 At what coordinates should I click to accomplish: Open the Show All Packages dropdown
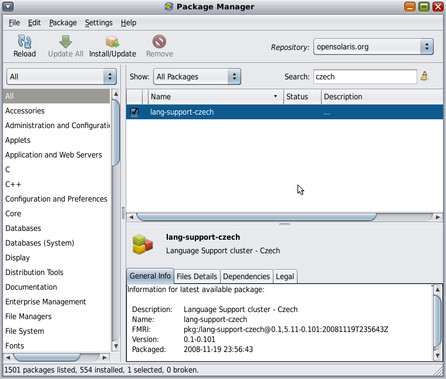(197, 77)
